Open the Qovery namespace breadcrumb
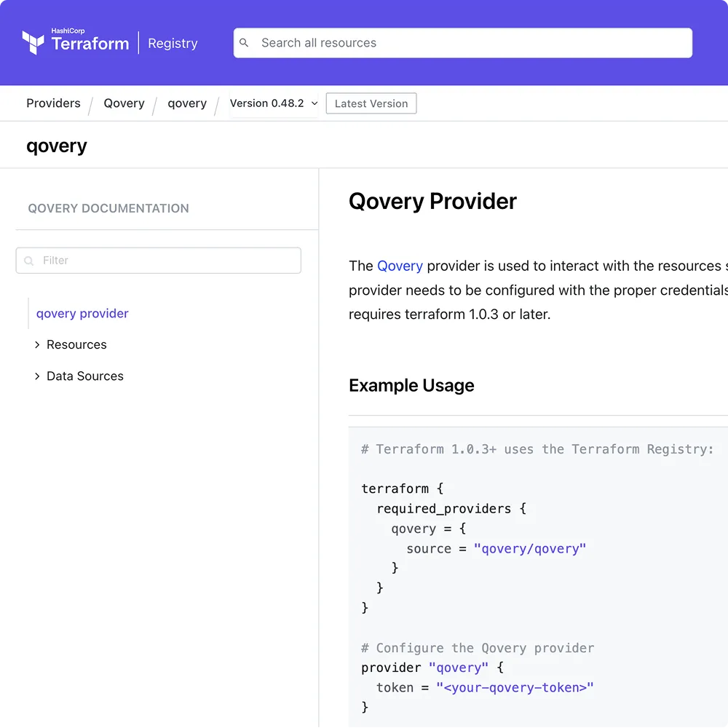 click(124, 103)
